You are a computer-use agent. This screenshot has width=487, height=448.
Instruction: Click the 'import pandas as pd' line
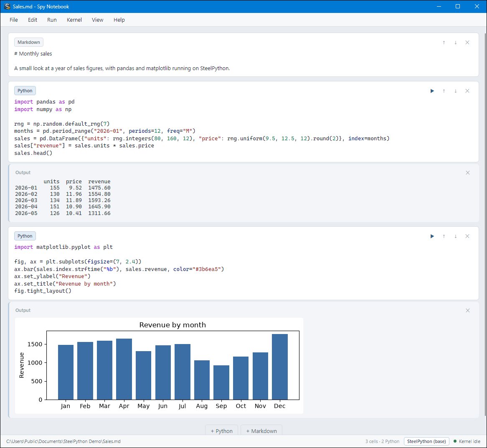click(44, 102)
